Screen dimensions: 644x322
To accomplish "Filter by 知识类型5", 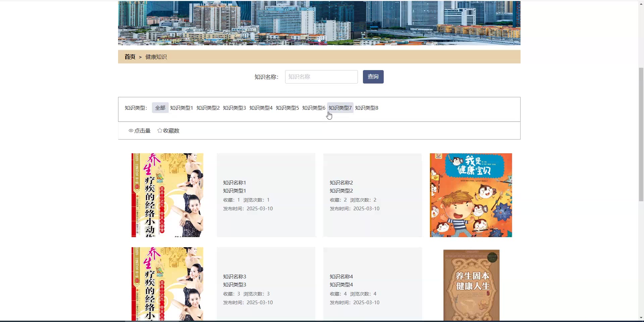I will pos(287,108).
